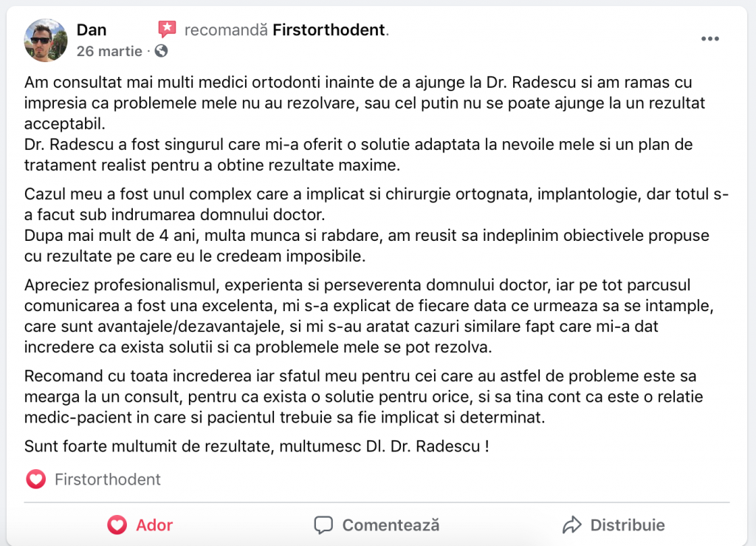Click the red recommendation star badge
The width and height of the screenshot is (756, 546).
coord(168,30)
